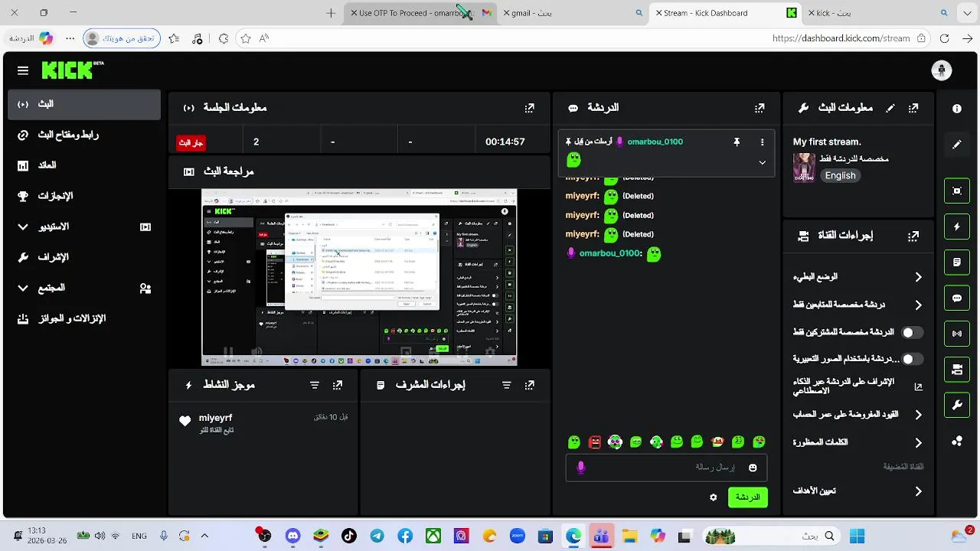980x551 pixels.
Task: Expand set goals option
Action: 918,491
